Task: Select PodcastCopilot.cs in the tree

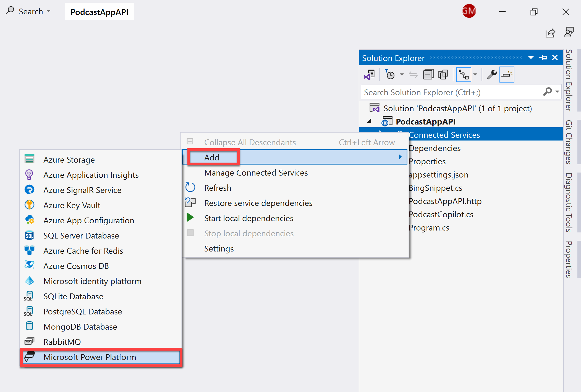Action: [441, 214]
